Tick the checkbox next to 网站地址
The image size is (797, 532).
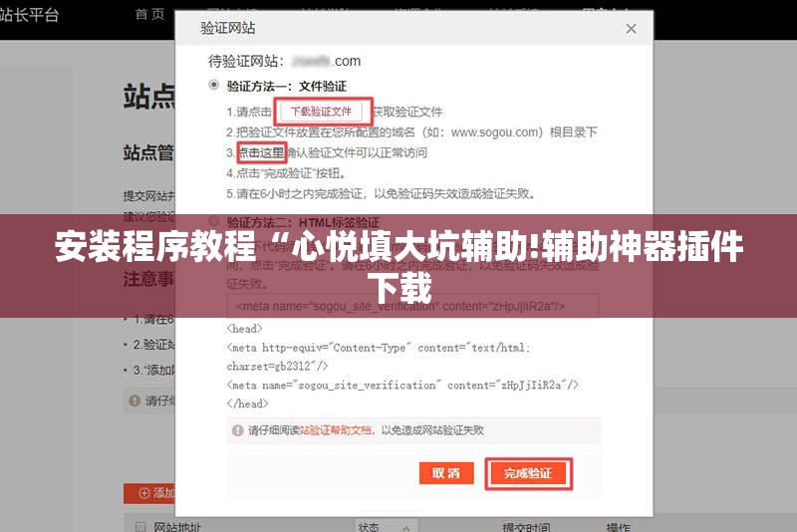click(140, 527)
